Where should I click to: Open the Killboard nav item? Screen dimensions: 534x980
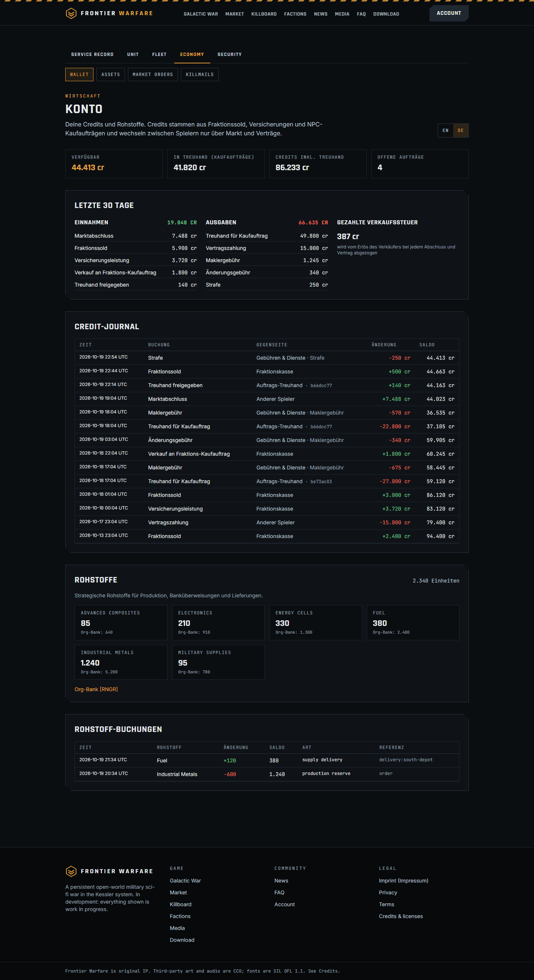click(264, 14)
